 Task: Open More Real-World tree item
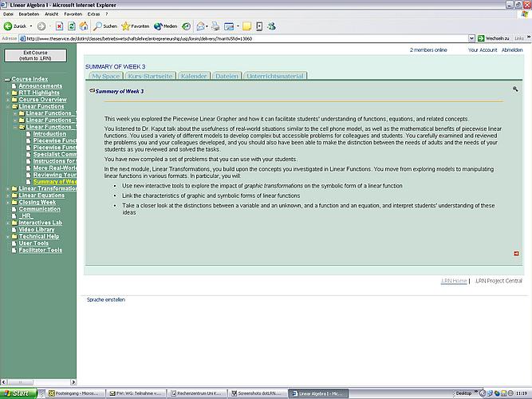pos(54,168)
